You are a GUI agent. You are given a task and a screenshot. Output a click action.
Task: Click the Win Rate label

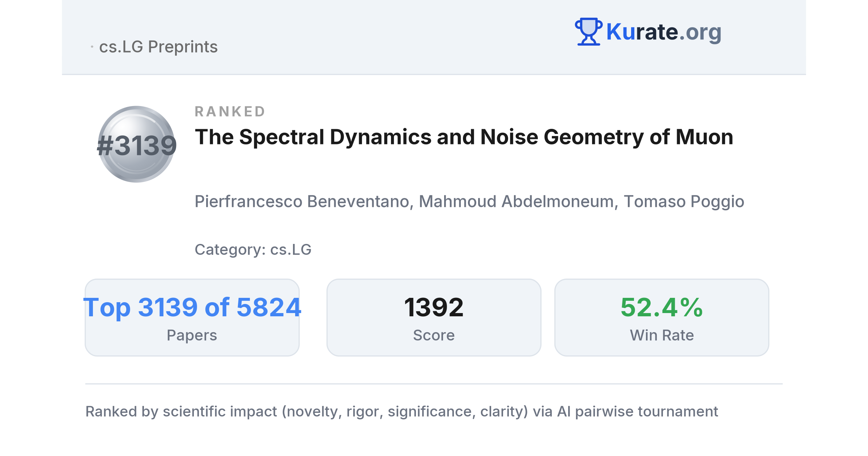click(x=662, y=335)
